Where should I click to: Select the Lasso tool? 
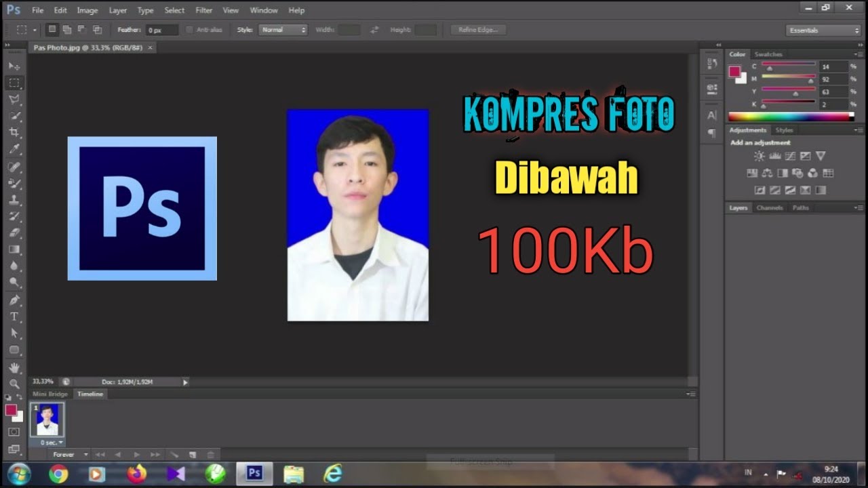click(14, 99)
